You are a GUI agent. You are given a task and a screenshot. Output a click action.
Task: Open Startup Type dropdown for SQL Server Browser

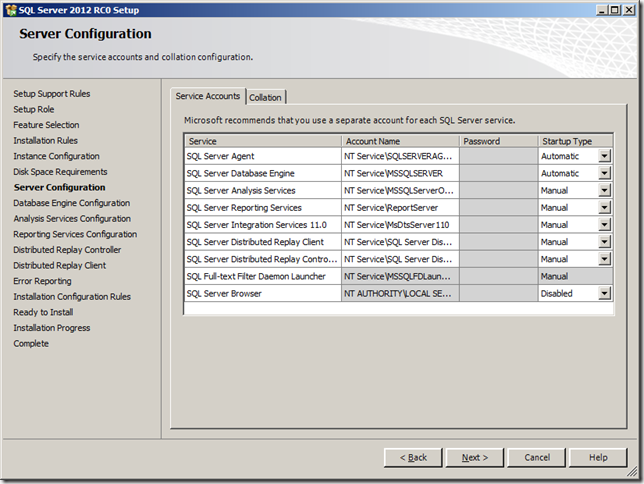point(604,293)
